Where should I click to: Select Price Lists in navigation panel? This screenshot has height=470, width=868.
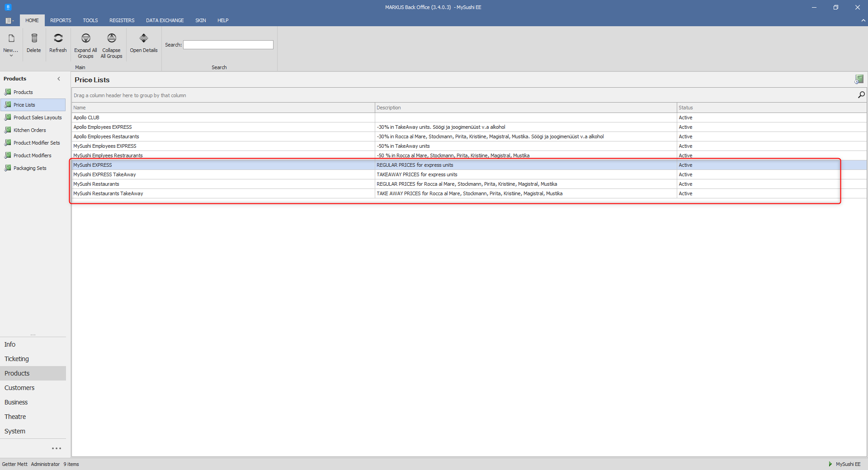tap(33, 105)
